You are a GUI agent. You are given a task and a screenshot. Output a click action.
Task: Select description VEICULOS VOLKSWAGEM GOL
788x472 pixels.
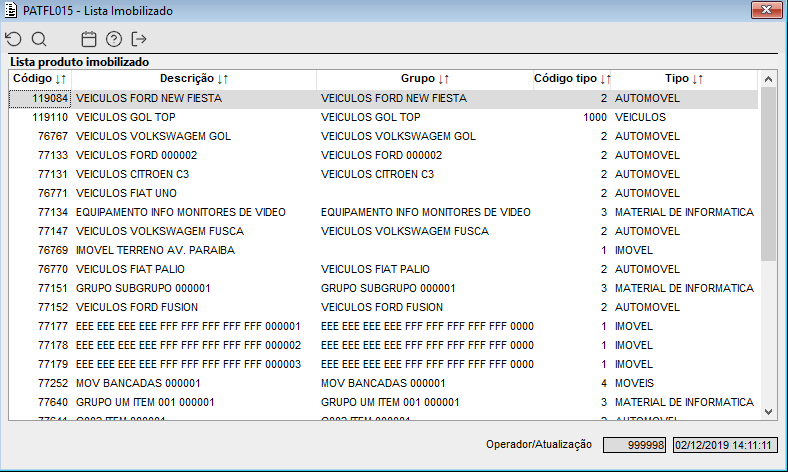(153, 136)
